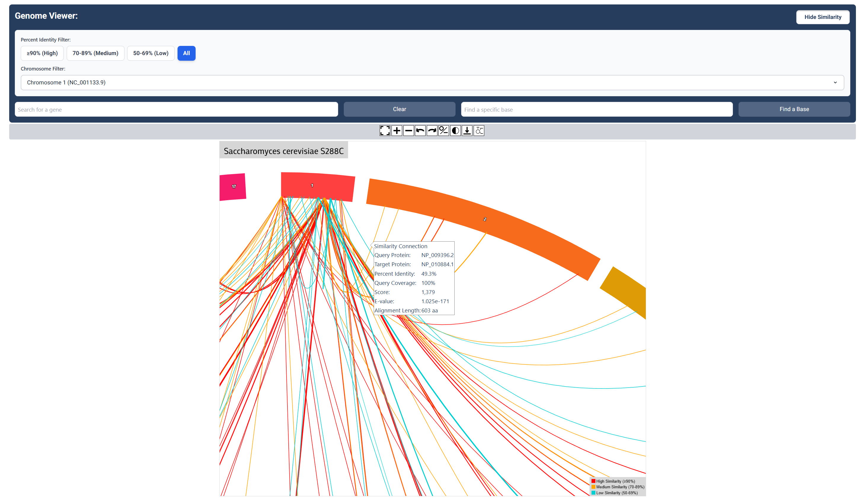866x504 pixels.
Task: Select the ≥90% (High) identity filter
Action: pos(42,53)
